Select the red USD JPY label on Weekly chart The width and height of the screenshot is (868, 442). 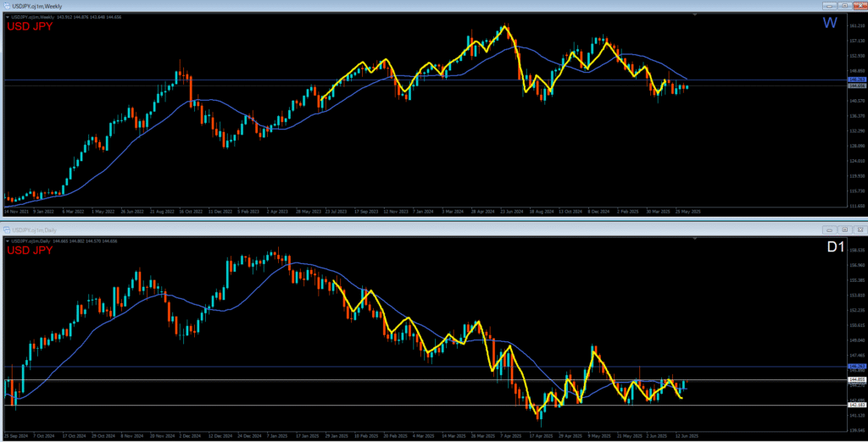click(x=30, y=26)
